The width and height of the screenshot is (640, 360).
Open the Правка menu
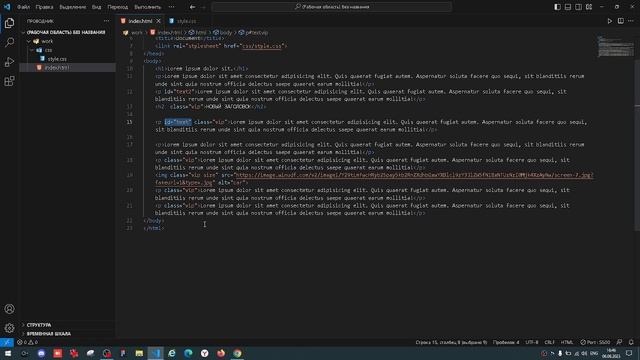pos(44,7)
